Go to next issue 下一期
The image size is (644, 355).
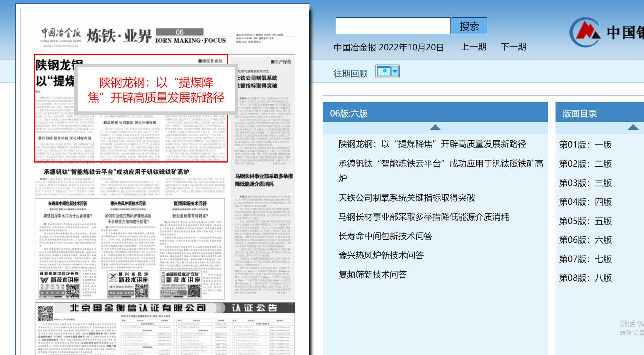[x=513, y=47]
